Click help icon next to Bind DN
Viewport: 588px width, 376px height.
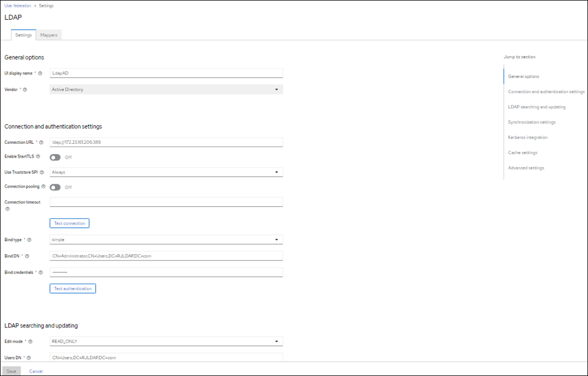point(27,256)
